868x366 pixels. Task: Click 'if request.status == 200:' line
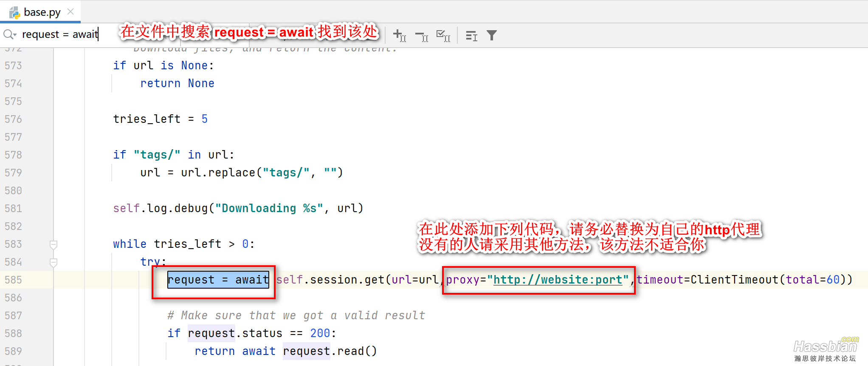(x=252, y=333)
